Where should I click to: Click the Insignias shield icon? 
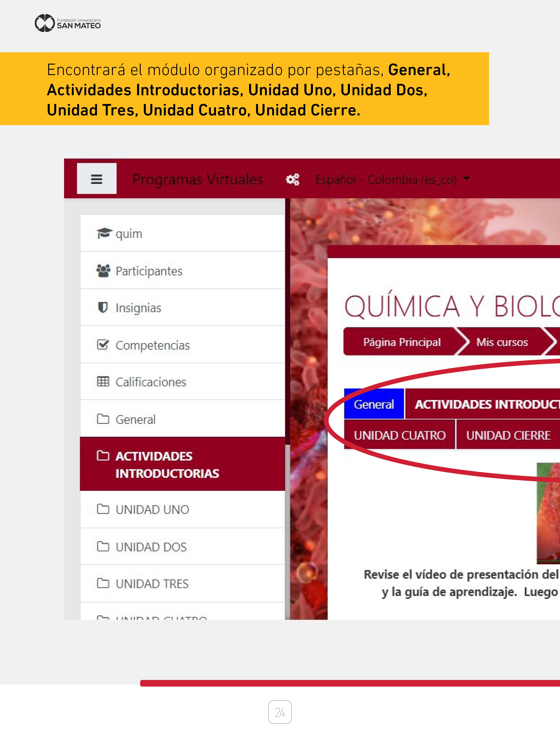pos(103,308)
